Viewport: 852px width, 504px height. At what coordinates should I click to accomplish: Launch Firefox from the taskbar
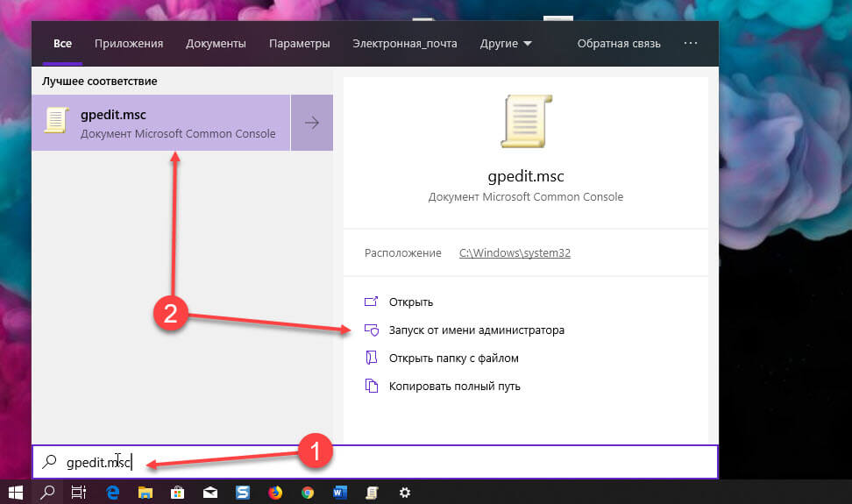click(x=275, y=493)
